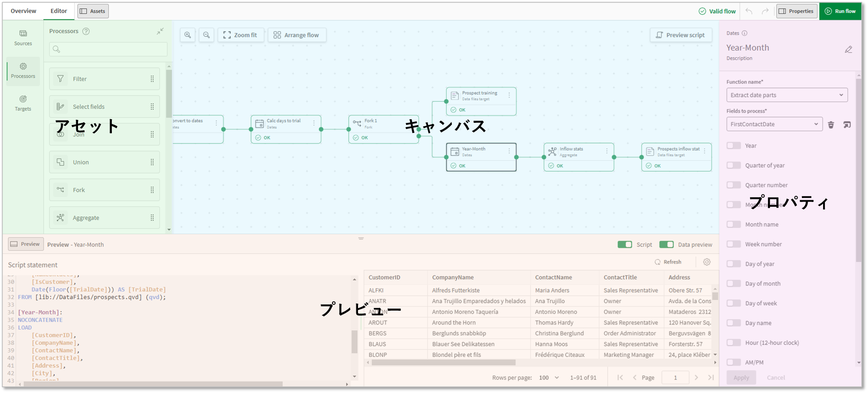This screenshot has width=868, height=393.
Task: Select the Calc days to trial node
Action: pos(286,129)
